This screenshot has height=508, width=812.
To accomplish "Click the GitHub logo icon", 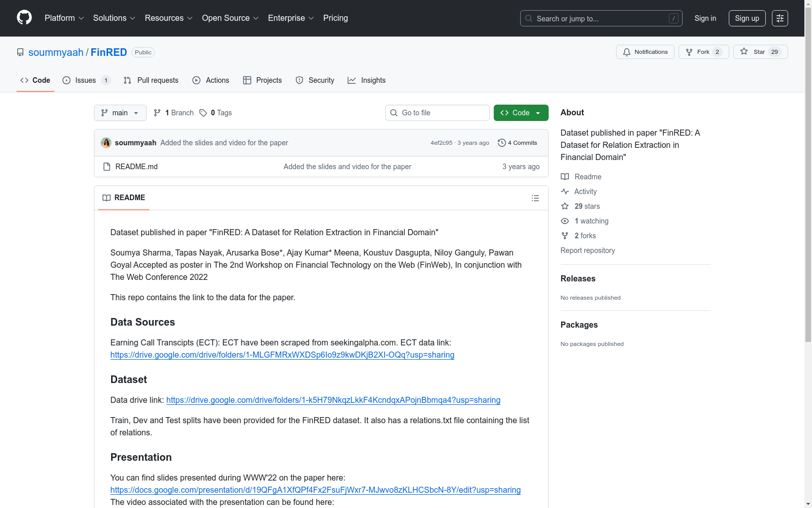I will [24, 18].
